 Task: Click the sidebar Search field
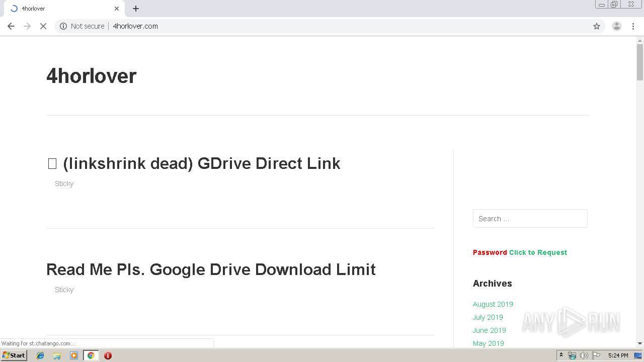530,219
